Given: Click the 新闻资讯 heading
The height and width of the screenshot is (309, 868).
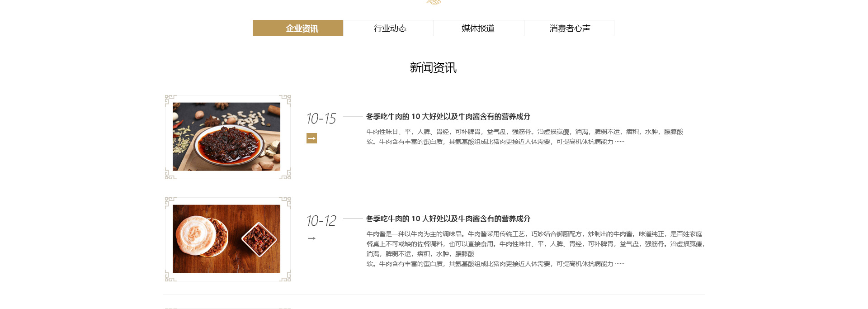Looking at the screenshot, I should click(433, 68).
